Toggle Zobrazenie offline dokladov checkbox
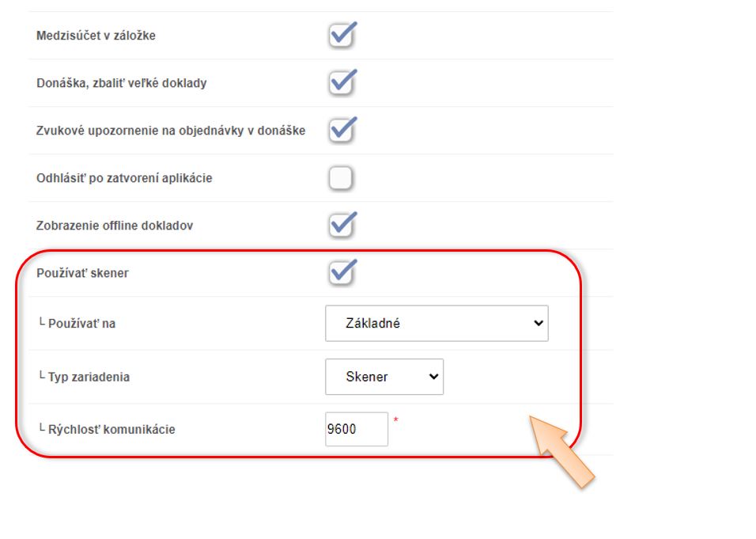The height and width of the screenshot is (539, 756). [341, 226]
